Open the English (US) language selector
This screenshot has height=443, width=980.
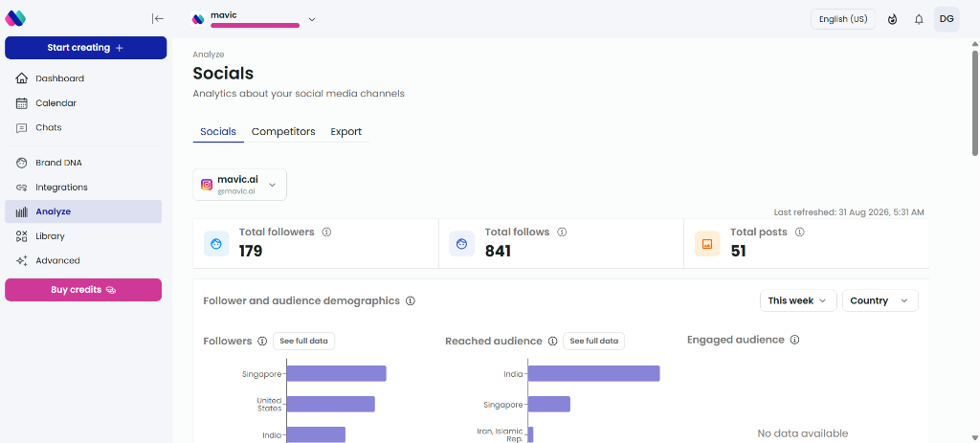click(843, 19)
